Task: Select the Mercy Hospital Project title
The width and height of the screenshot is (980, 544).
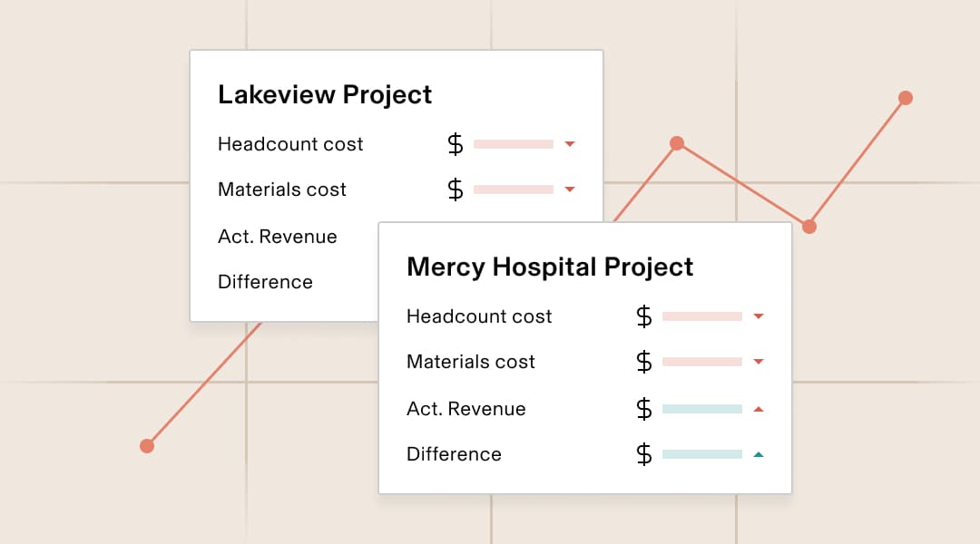Action: pyautogui.click(x=550, y=267)
